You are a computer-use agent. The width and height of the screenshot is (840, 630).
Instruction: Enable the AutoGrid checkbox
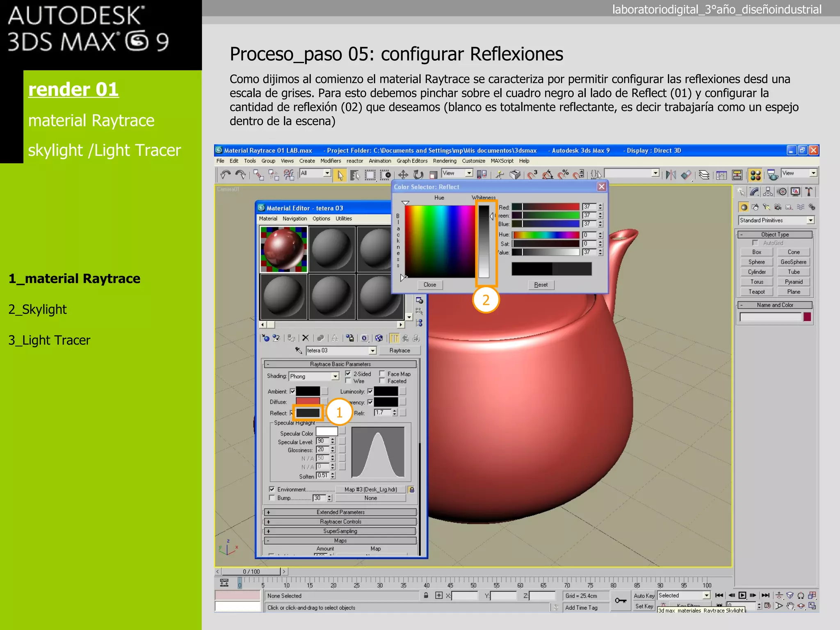(755, 243)
